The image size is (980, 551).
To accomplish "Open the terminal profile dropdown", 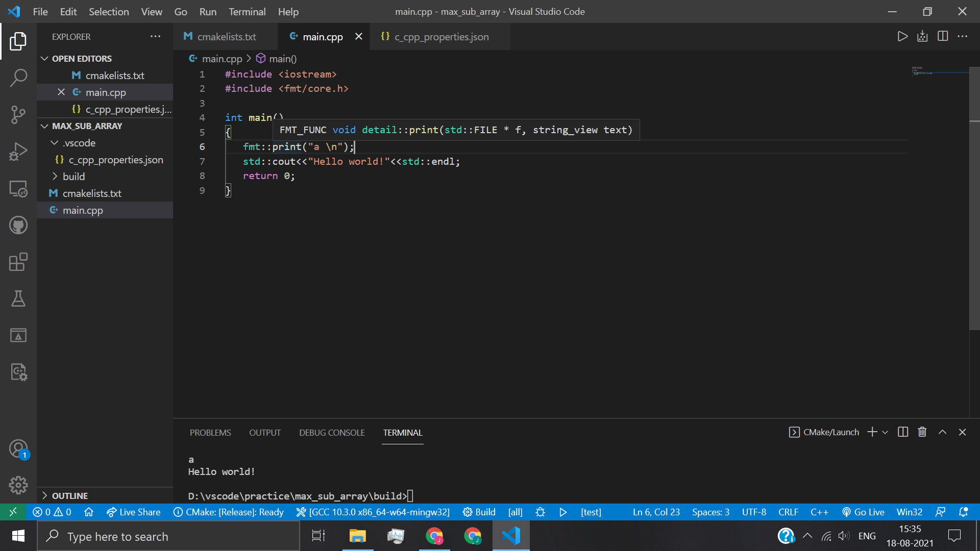I will (x=885, y=432).
